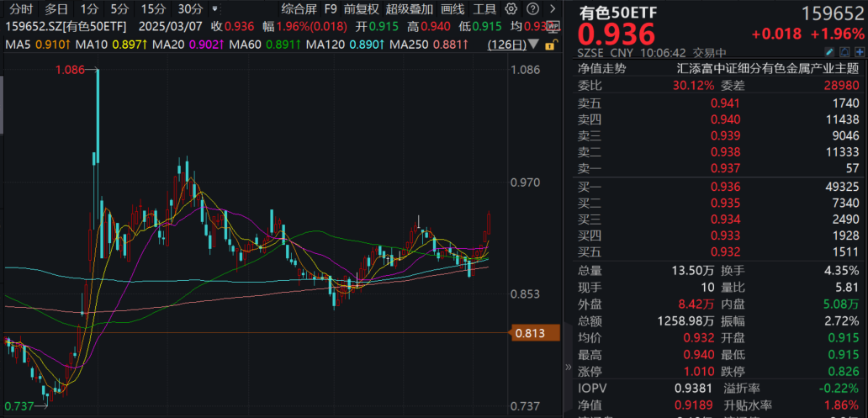Open 前复权 adjustment dropdown
The width and height of the screenshot is (868, 418).
pos(361,9)
